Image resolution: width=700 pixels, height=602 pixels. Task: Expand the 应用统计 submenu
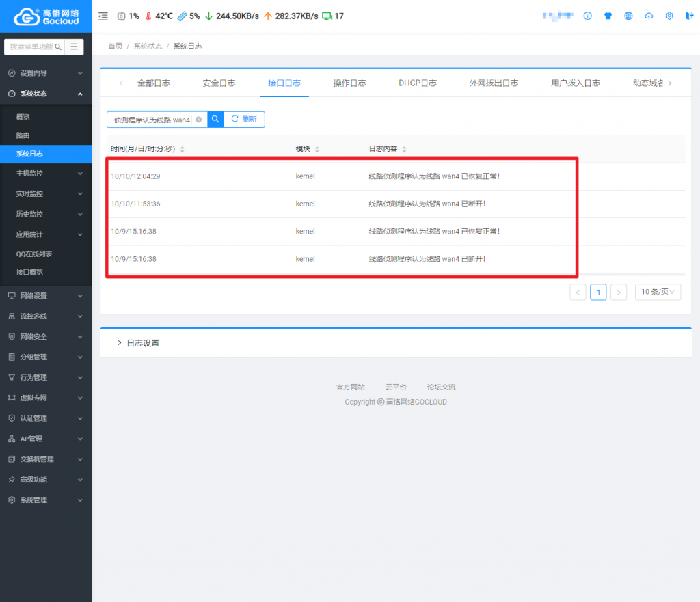46,235
